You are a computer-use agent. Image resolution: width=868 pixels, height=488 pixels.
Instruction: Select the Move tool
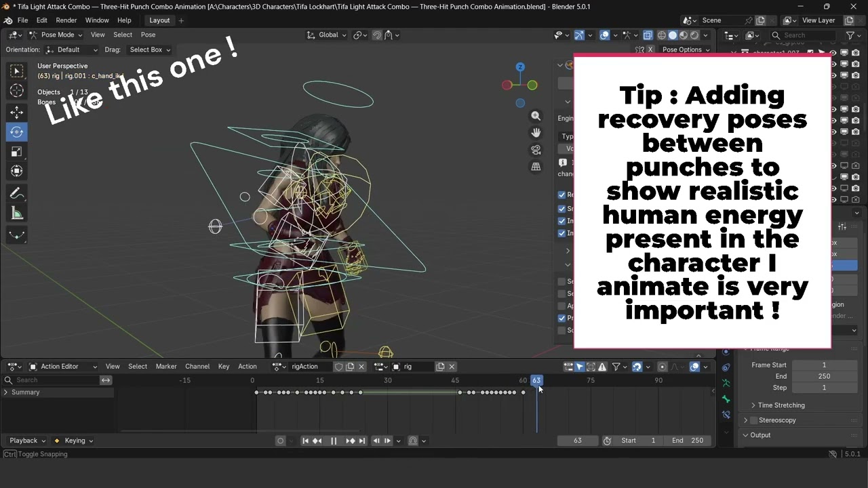click(x=17, y=112)
